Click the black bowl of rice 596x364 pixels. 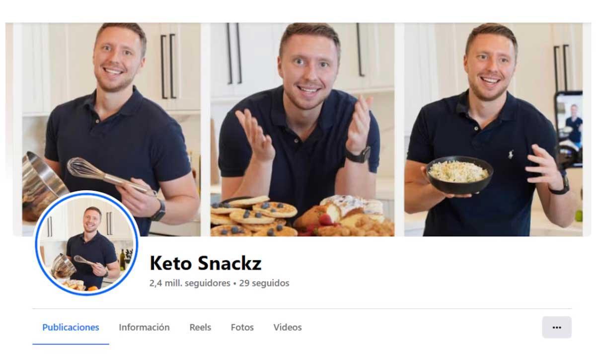[x=459, y=175]
